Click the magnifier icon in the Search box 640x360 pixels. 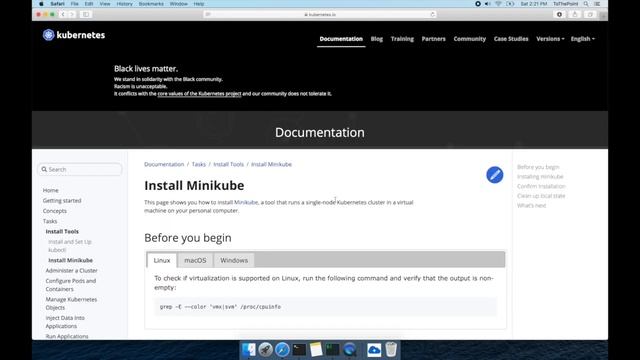44,169
